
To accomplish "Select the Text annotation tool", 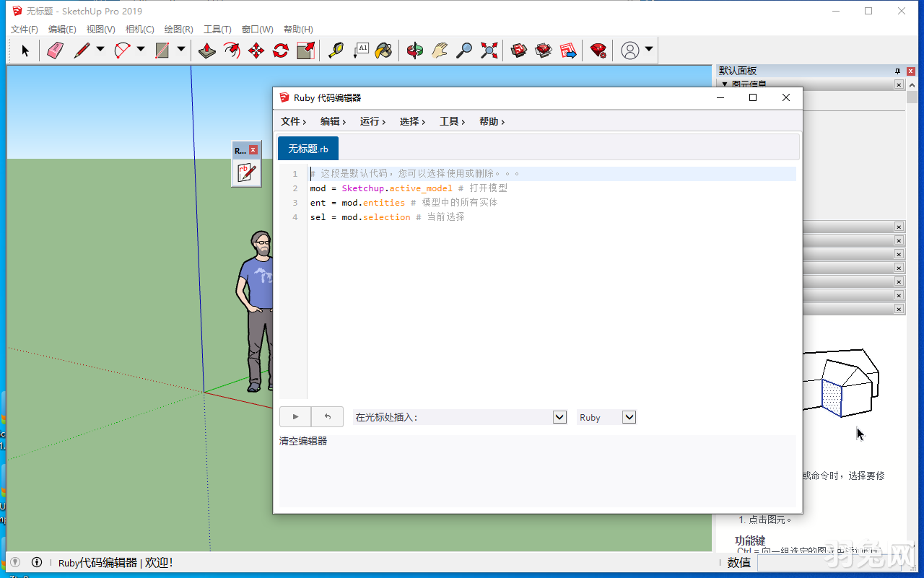I will [x=360, y=50].
